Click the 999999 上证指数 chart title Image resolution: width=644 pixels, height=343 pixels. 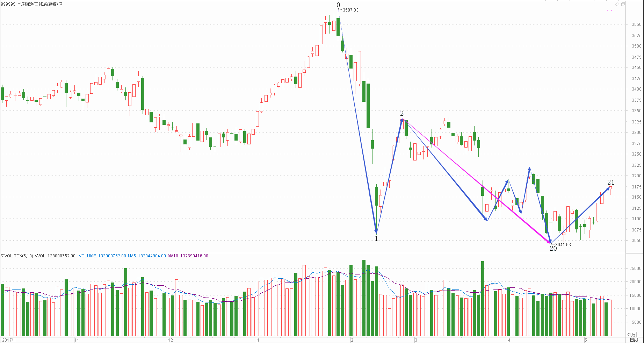pyautogui.click(x=29, y=4)
